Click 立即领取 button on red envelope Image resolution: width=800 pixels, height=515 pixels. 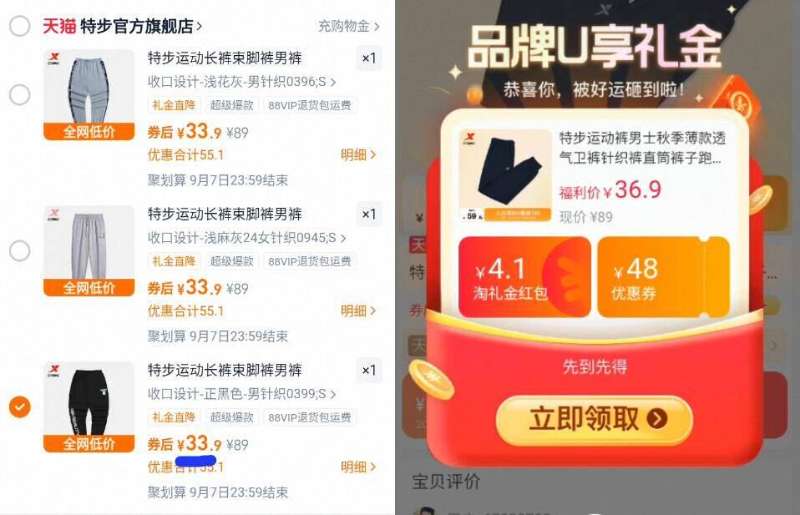[x=594, y=419]
